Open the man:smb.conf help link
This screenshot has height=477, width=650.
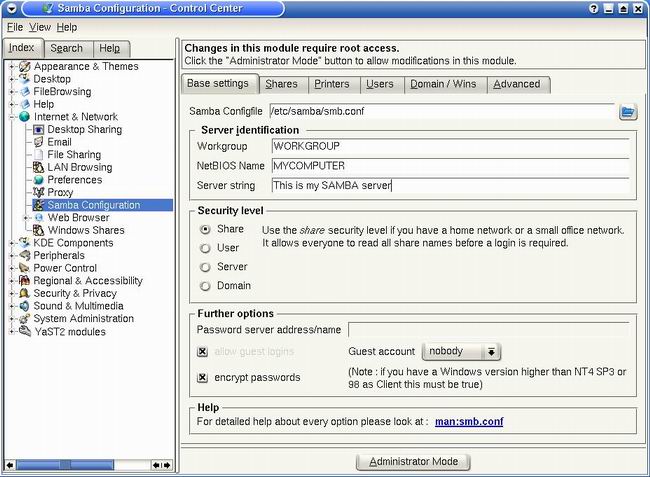469,422
